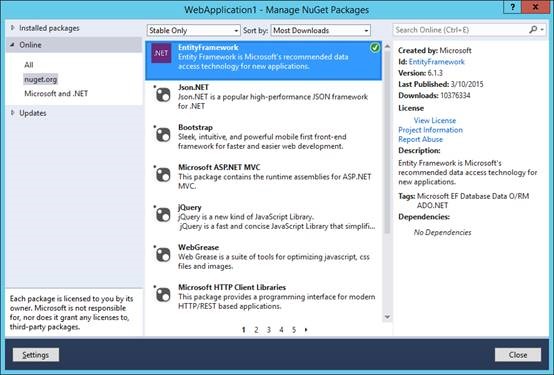
Task: Select All under Online
Action: 29,65
